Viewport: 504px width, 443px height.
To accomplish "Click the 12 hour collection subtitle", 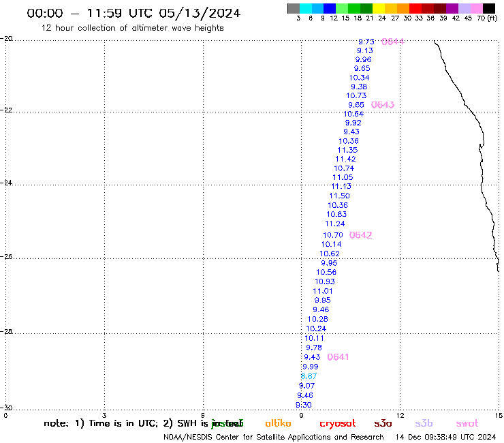I will 132,28.
